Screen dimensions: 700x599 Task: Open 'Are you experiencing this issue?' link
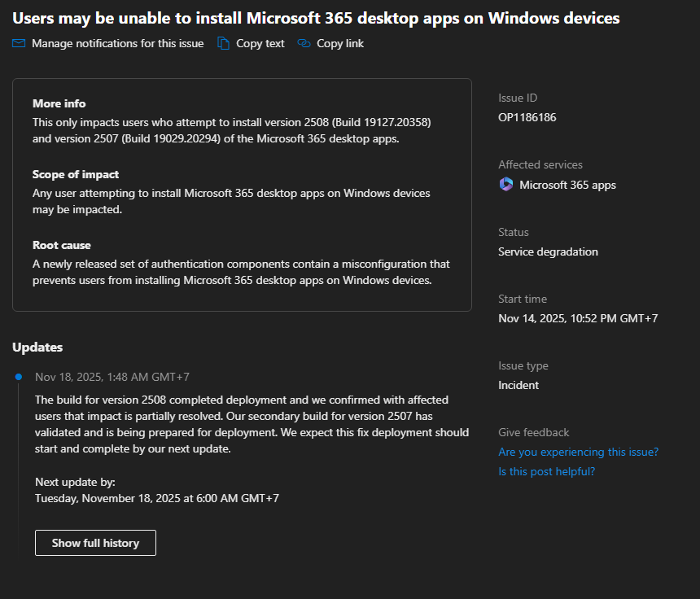pyautogui.click(x=578, y=452)
